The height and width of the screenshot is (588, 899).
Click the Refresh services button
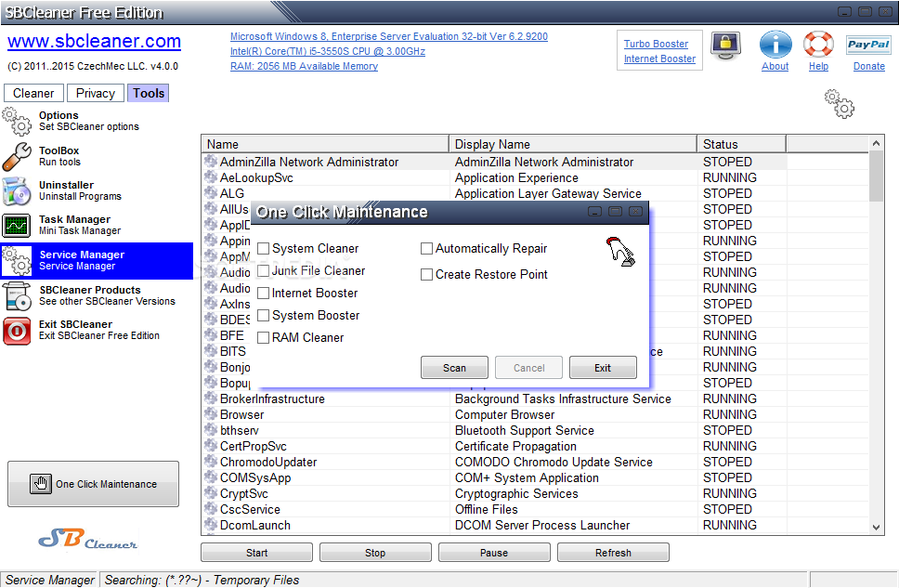(x=613, y=553)
